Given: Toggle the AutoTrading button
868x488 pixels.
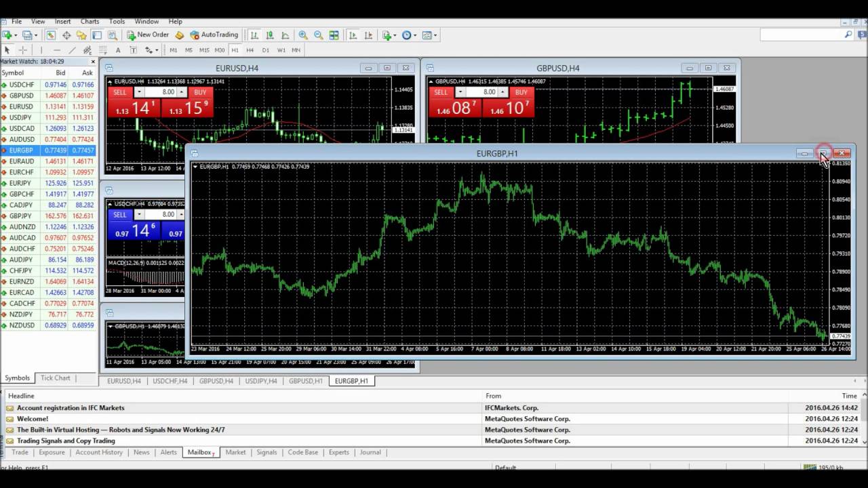Looking at the screenshot, I should pos(214,35).
